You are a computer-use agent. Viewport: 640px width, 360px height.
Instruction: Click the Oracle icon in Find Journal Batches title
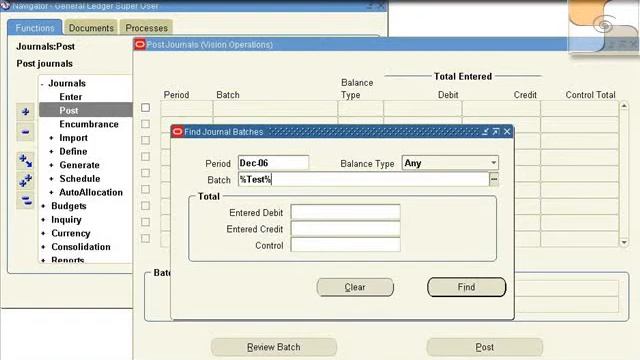tap(178, 131)
